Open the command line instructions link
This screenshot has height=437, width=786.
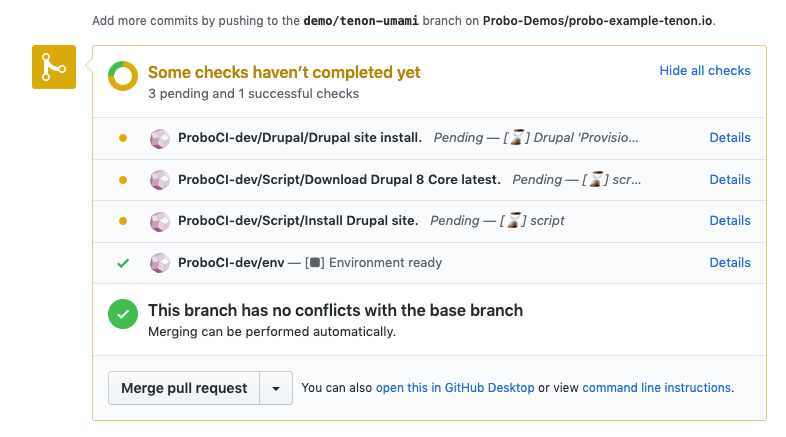click(x=656, y=388)
